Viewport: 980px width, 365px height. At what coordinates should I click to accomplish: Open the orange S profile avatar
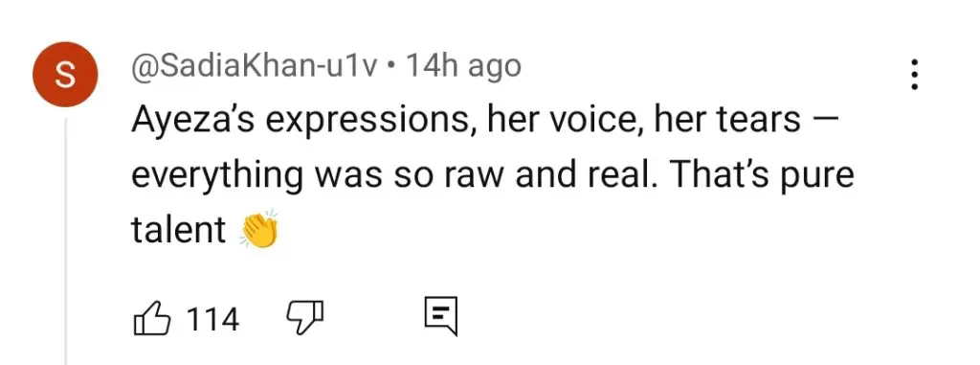65,75
